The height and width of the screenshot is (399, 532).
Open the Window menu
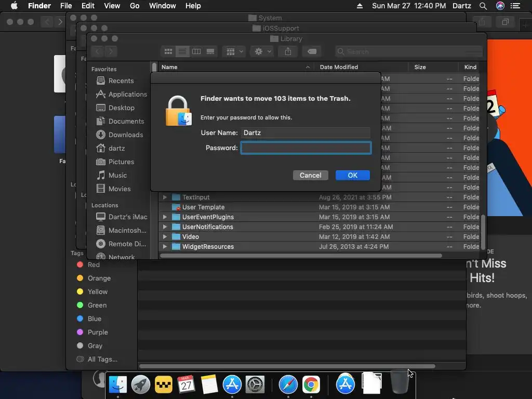coord(163,6)
